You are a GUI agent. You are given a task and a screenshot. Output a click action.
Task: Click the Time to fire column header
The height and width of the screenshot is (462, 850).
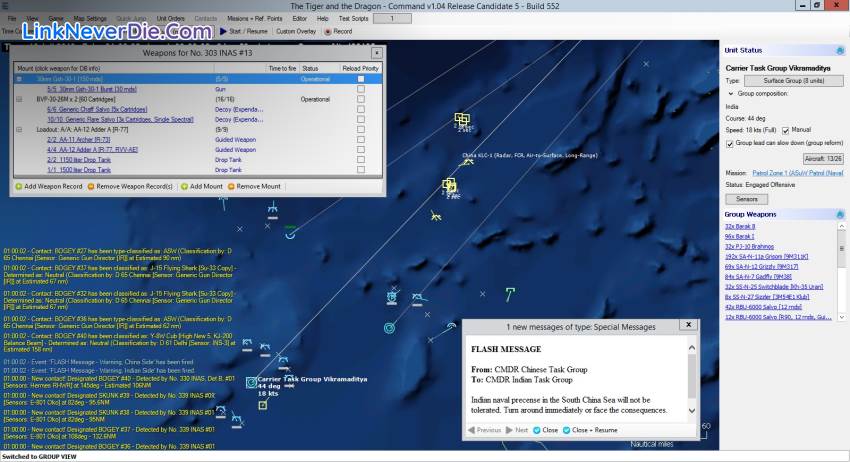coord(282,68)
